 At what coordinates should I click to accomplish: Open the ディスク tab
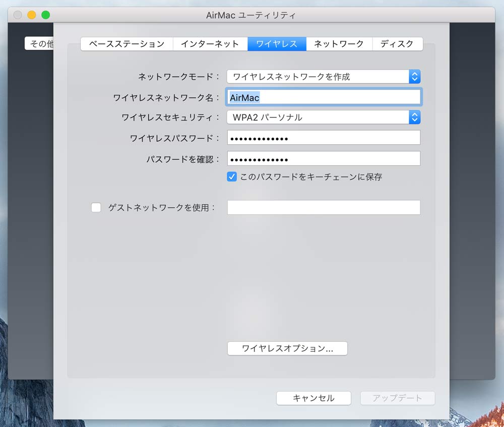pyautogui.click(x=397, y=44)
